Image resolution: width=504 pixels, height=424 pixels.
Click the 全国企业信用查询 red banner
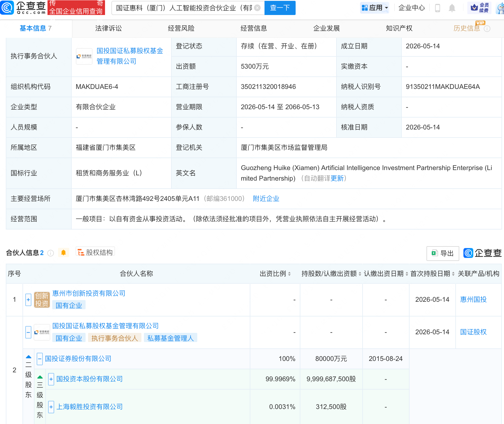click(x=76, y=8)
